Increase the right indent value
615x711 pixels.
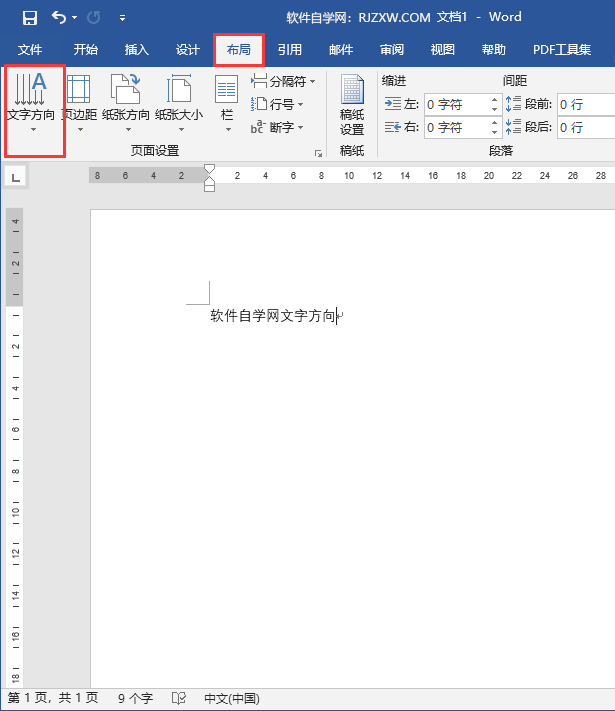[x=494, y=123]
